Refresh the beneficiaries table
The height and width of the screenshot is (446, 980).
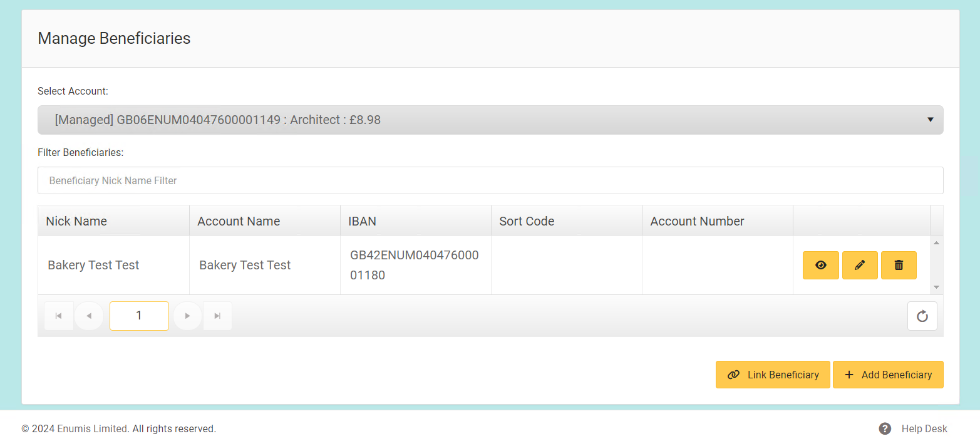[922, 316]
